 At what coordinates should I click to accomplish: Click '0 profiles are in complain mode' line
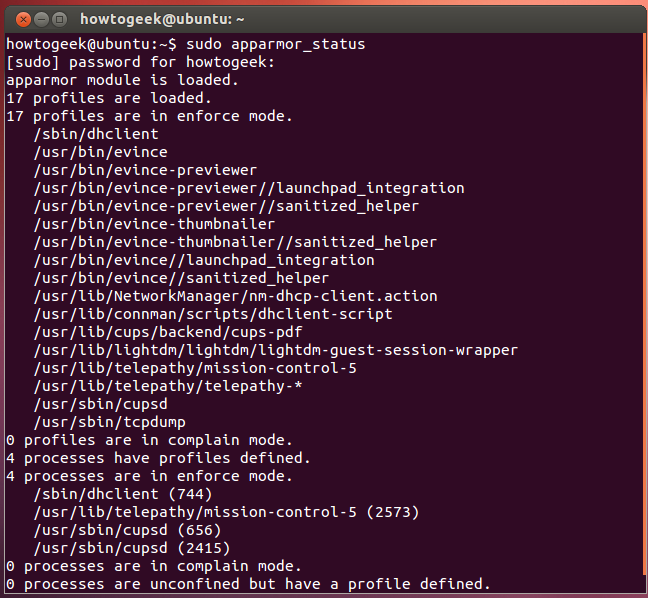(149, 440)
